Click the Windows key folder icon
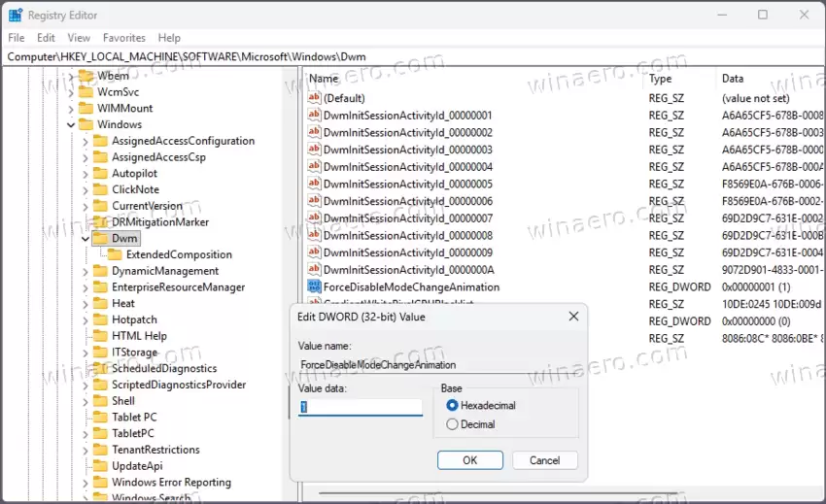 coord(86,125)
